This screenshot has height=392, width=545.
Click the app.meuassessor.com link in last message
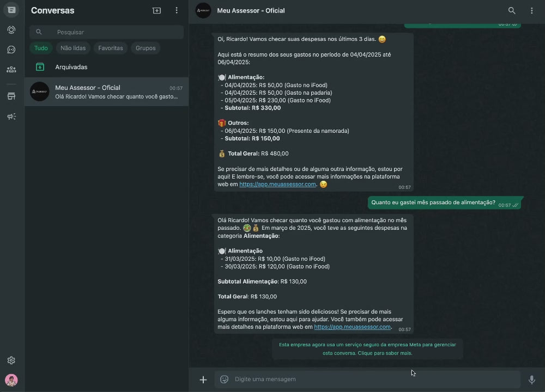pos(352,327)
